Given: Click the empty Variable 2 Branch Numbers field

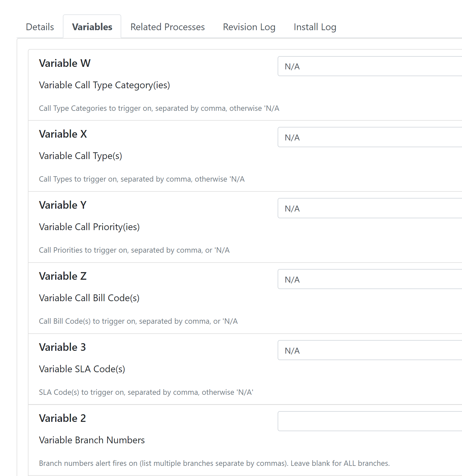Looking at the screenshot, I should 370,421.
